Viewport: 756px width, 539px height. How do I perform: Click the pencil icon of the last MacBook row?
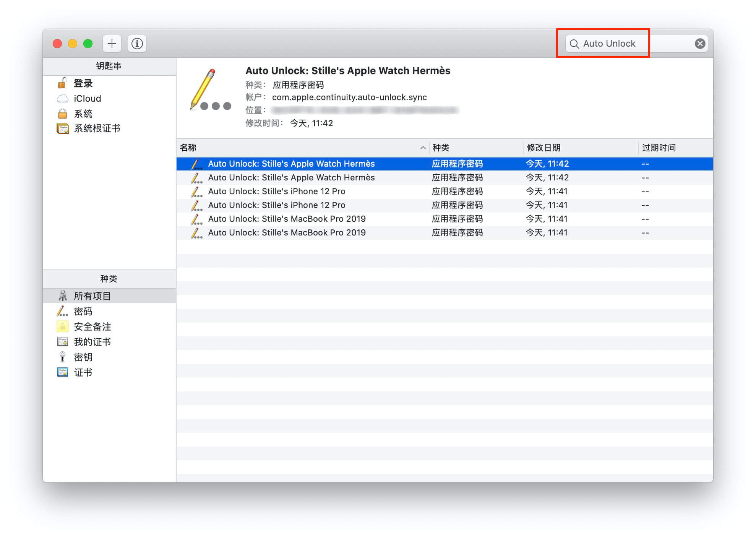click(196, 233)
